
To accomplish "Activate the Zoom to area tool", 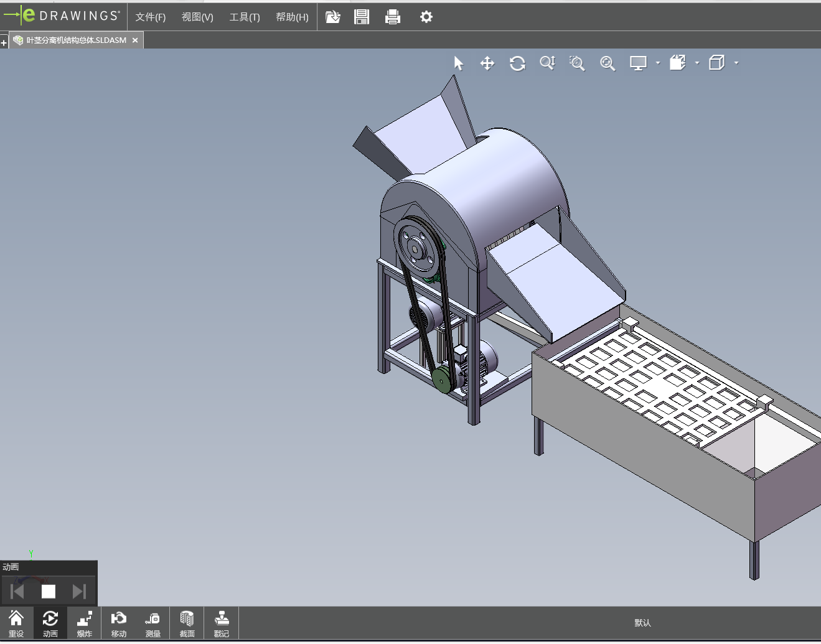I will (x=577, y=63).
